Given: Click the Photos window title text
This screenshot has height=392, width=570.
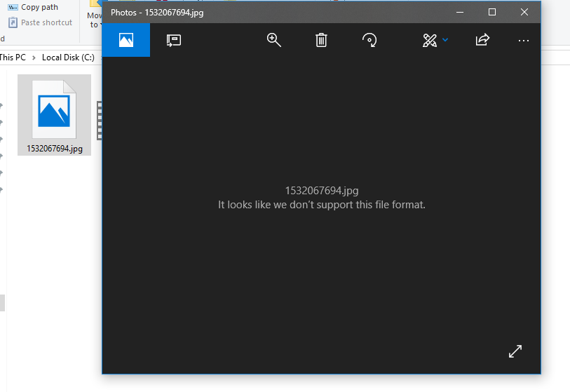Looking at the screenshot, I should pyautogui.click(x=157, y=13).
